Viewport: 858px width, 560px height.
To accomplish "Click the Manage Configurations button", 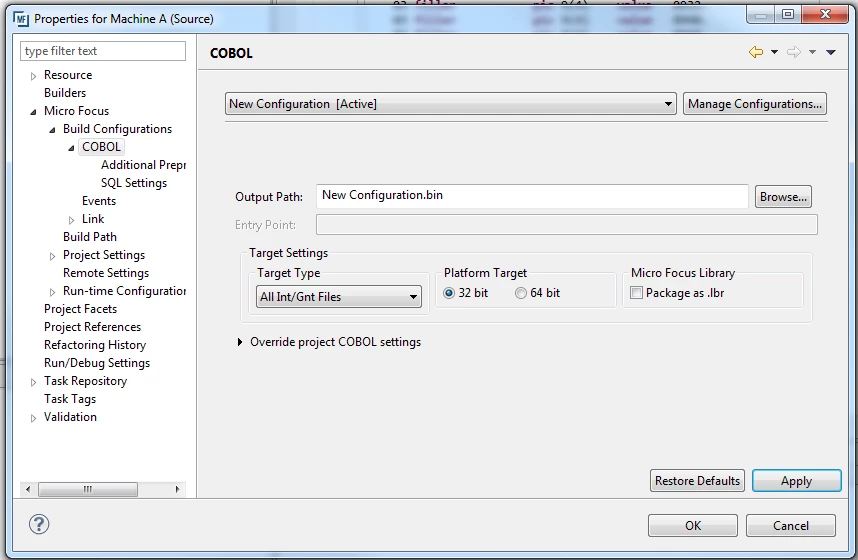I will [755, 103].
